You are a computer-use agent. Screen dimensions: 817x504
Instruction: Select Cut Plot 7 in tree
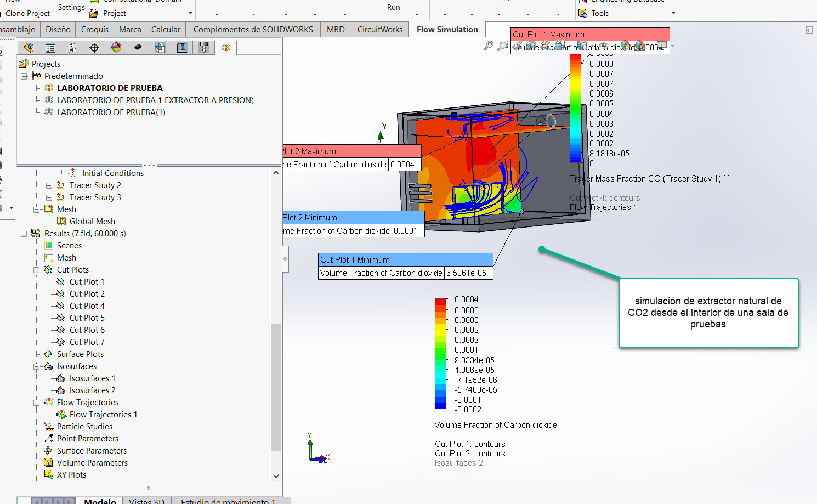(x=87, y=342)
